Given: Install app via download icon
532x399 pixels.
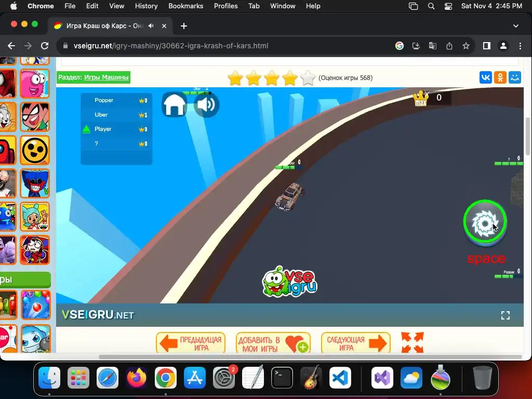Looking at the screenshot, I should tap(416, 46).
